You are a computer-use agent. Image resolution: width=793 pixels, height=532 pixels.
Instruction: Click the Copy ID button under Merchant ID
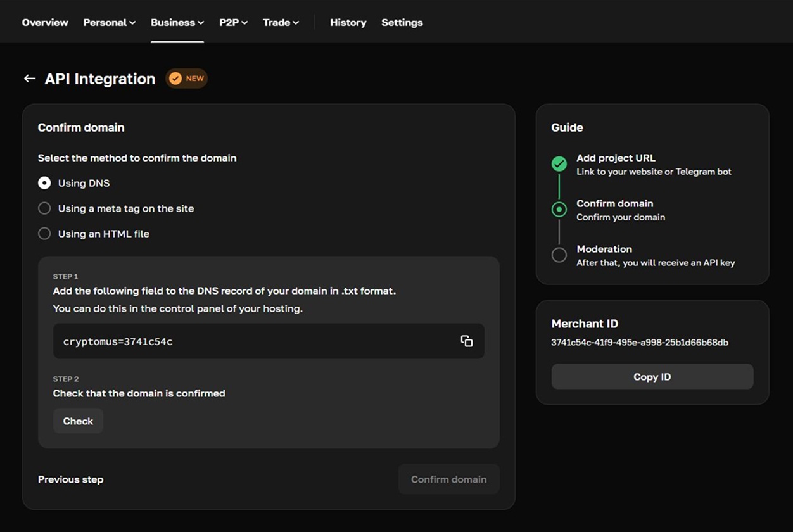(x=652, y=376)
